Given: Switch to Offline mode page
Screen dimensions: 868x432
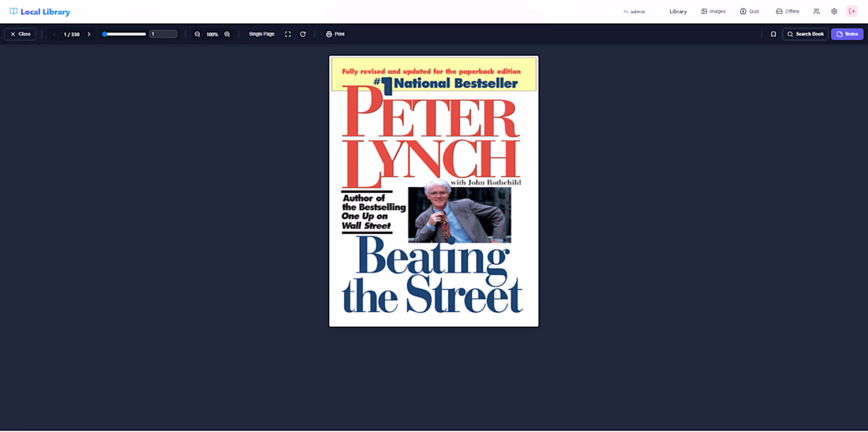Looking at the screenshot, I should pyautogui.click(x=788, y=12).
